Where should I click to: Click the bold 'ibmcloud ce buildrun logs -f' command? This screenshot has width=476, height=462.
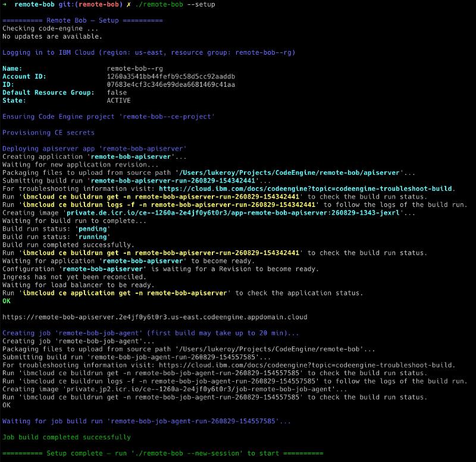click(169, 205)
